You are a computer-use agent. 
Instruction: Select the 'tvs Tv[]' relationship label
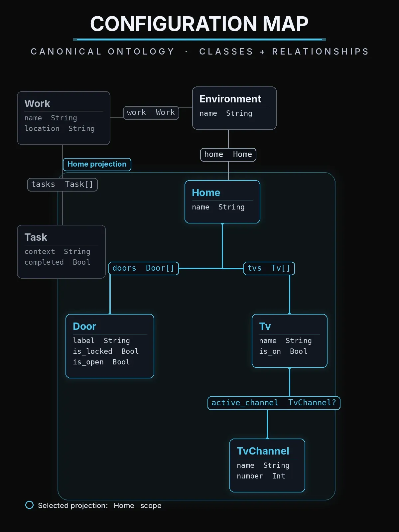269,268
